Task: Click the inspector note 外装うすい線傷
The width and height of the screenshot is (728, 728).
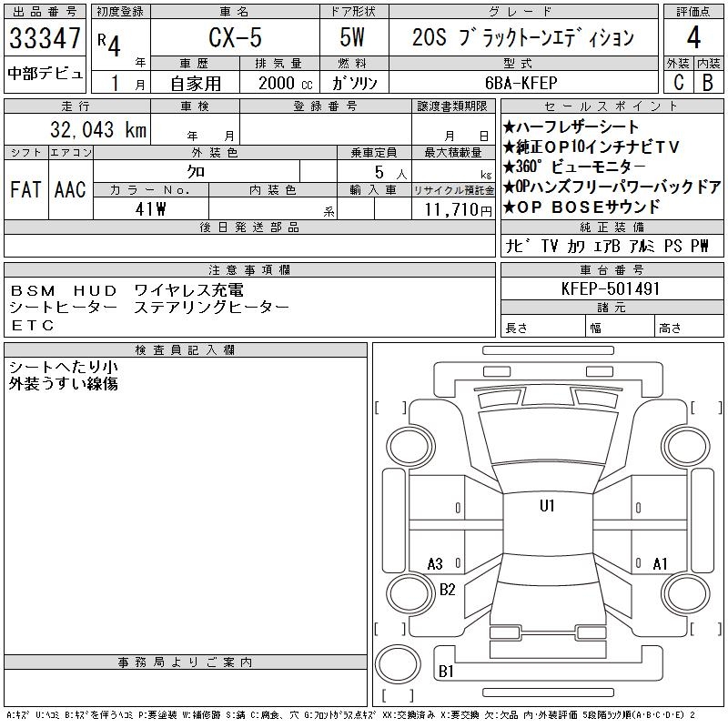Action: [x=63, y=383]
